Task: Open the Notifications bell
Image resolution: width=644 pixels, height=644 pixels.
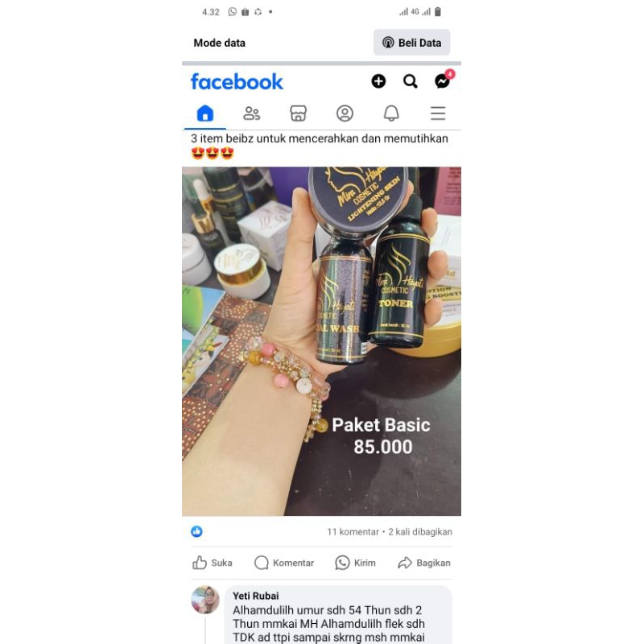Action: [391, 114]
